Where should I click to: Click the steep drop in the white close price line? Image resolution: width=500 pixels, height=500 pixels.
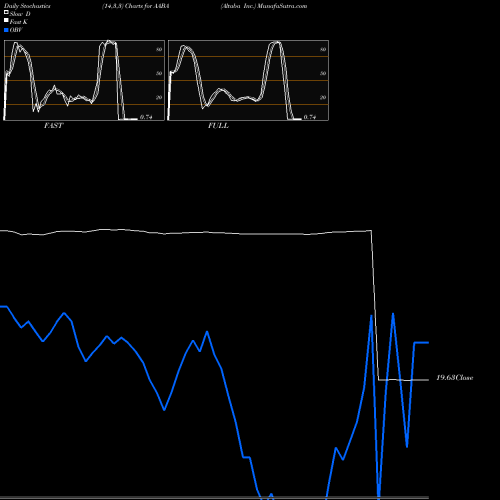[375, 305]
